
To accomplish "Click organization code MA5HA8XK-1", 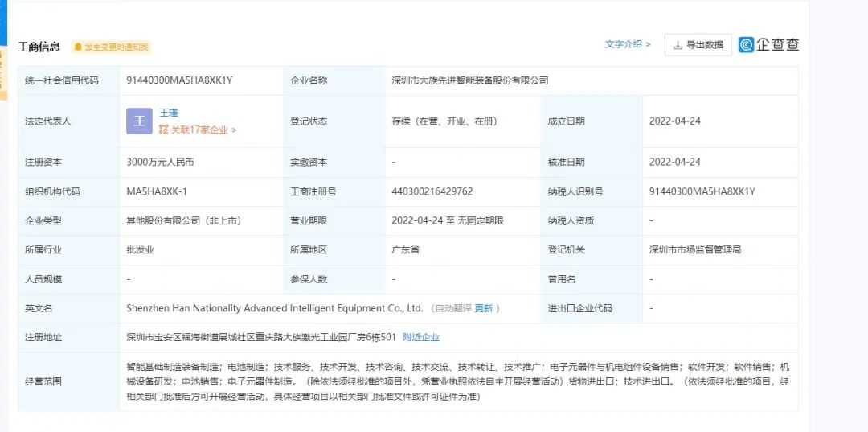I will [x=157, y=191].
